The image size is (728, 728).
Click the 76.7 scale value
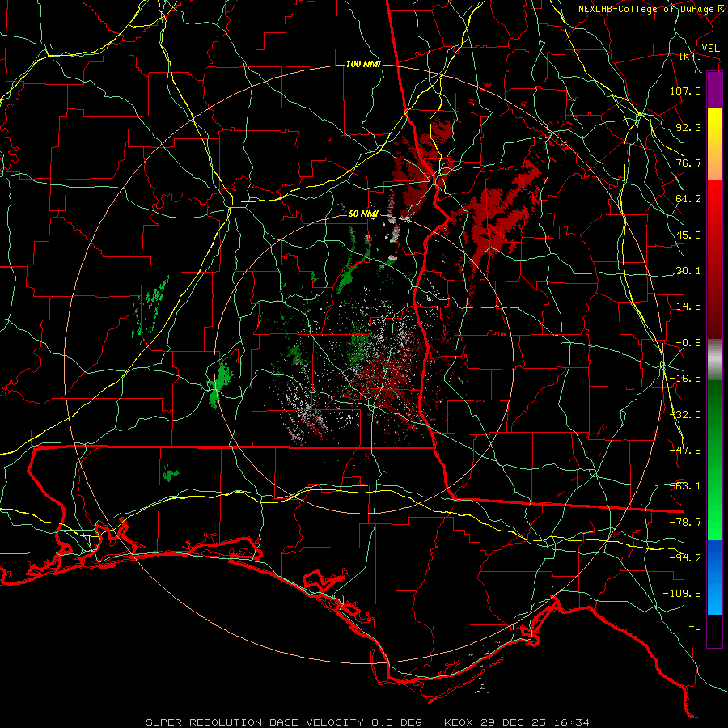click(688, 163)
